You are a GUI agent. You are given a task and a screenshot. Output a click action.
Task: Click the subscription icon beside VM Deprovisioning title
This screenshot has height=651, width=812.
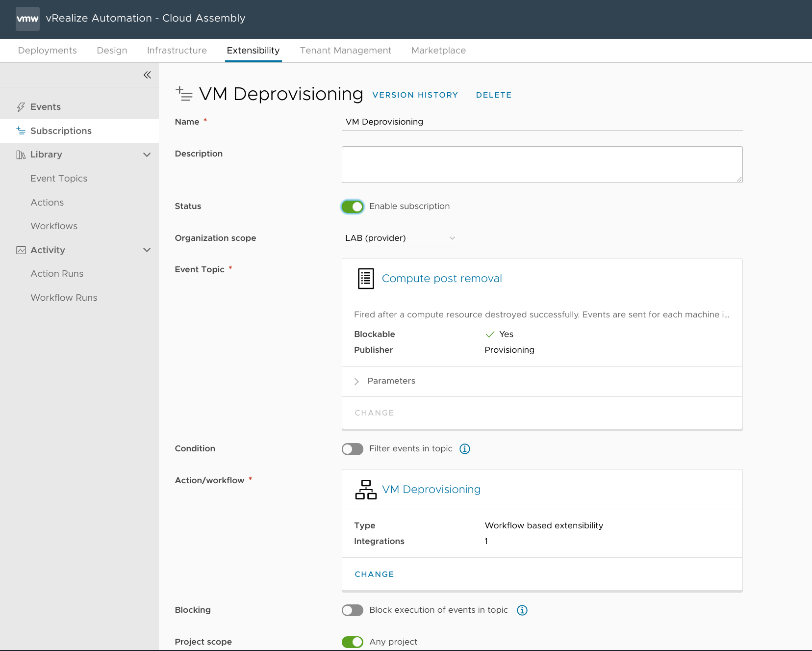click(184, 94)
